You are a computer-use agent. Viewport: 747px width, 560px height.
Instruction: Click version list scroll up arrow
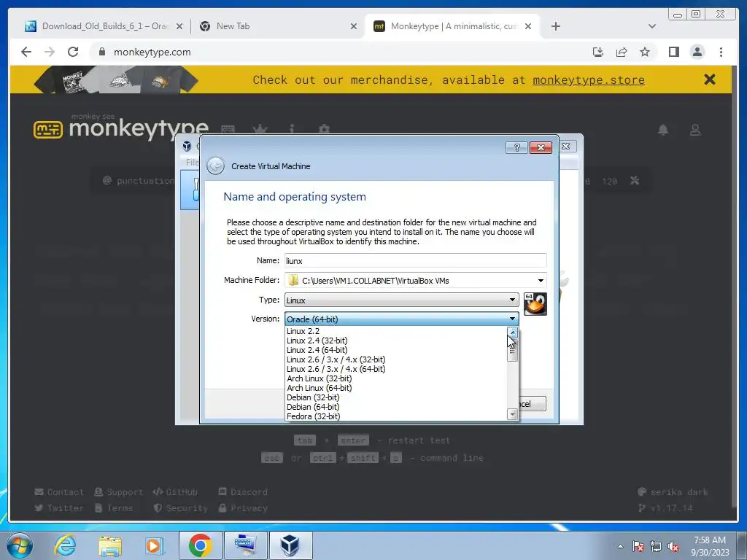pyautogui.click(x=513, y=332)
